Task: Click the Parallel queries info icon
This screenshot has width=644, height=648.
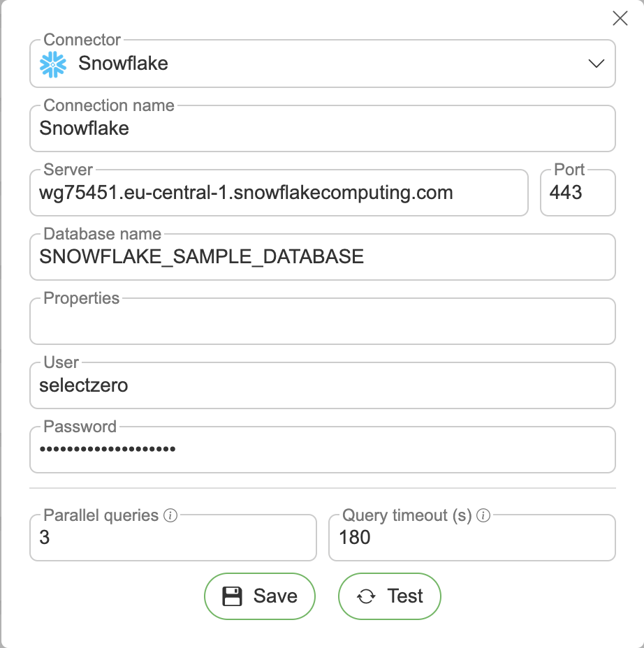Action: pos(170,516)
